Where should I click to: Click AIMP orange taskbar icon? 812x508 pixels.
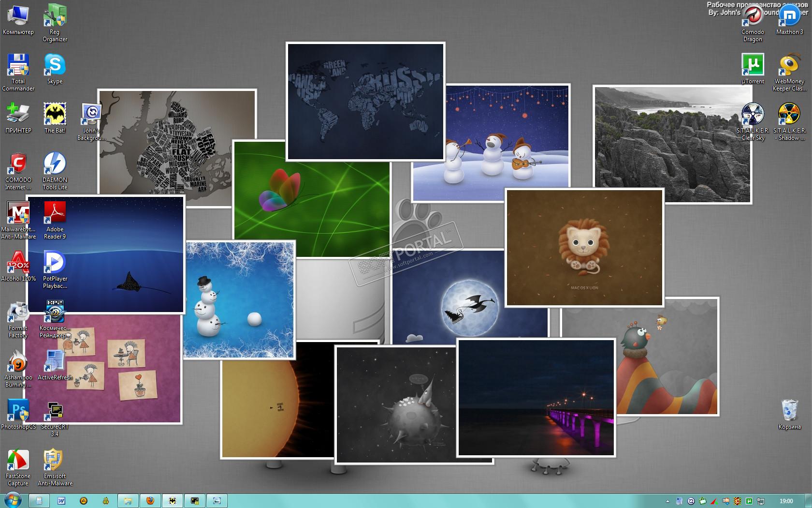point(84,501)
